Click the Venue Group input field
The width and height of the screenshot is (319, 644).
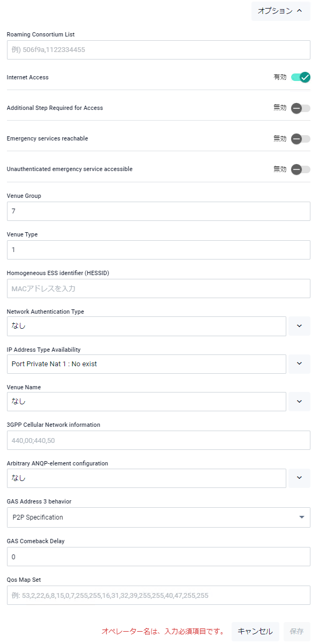159,211
